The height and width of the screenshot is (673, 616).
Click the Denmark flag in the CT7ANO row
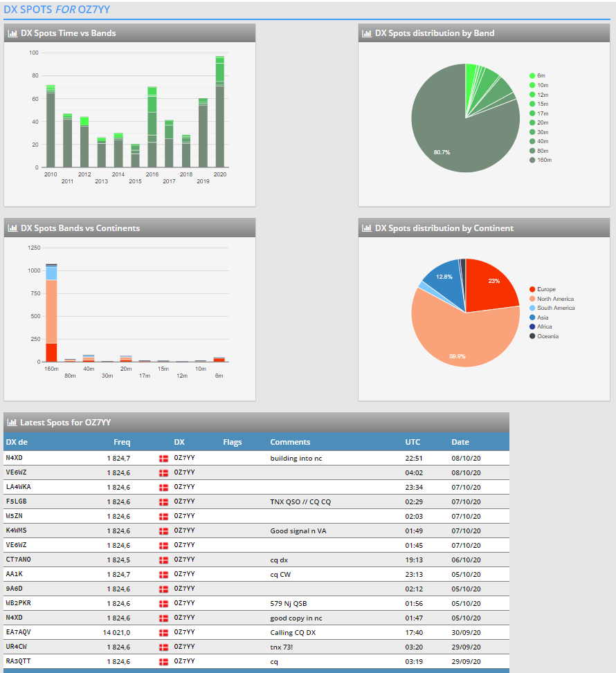163,560
